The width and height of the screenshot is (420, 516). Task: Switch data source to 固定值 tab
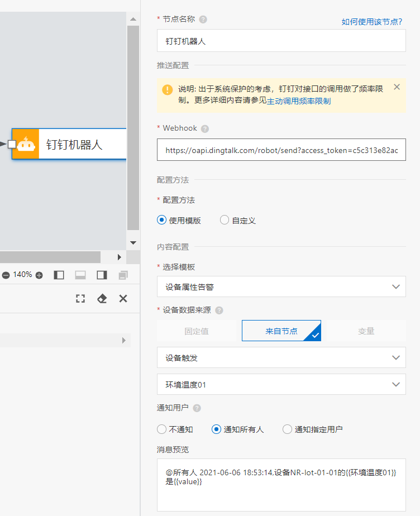point(197,331)
